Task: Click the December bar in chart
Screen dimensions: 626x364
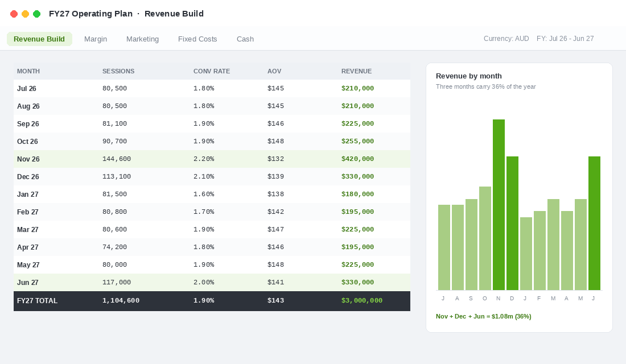Action: (x=513, y=223)
